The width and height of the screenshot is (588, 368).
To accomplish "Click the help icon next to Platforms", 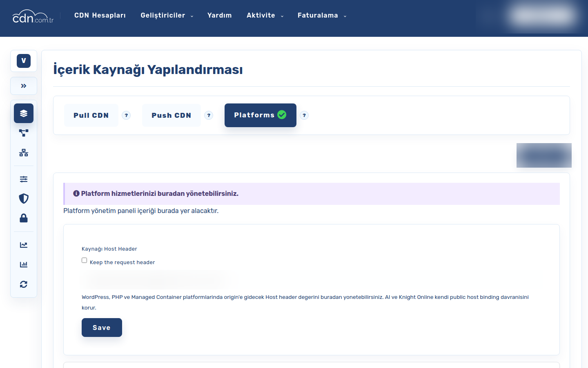I will (304, 115).
